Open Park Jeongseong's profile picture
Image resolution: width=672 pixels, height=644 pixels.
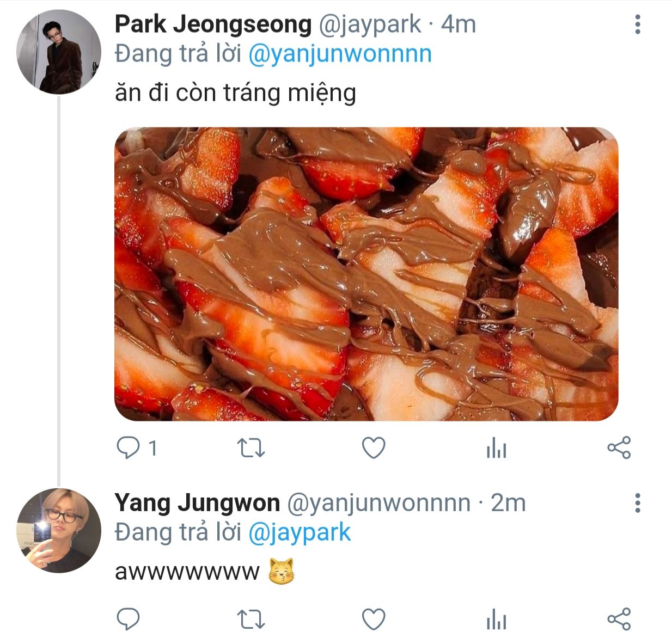coord(59,52)
